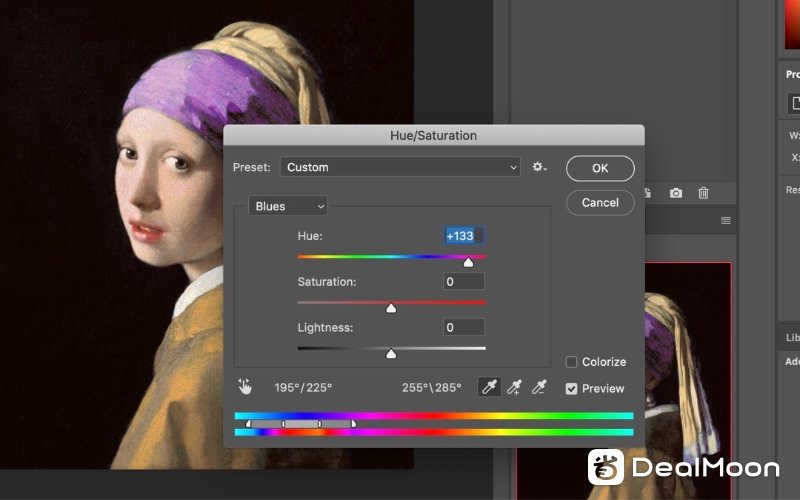Click the Hue value field showing +133

point(464,236)
